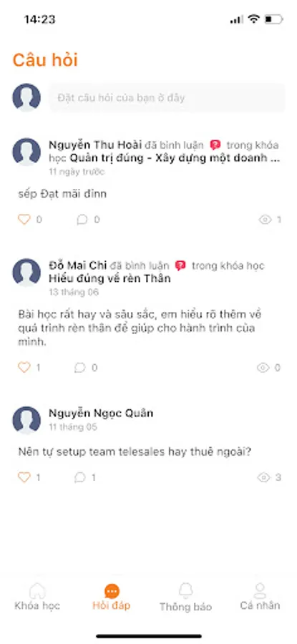Tap the eye icon on Thu Hoài's post
Image resolution: width=297 pixels, height=644 pixels.
pos(266,220)
